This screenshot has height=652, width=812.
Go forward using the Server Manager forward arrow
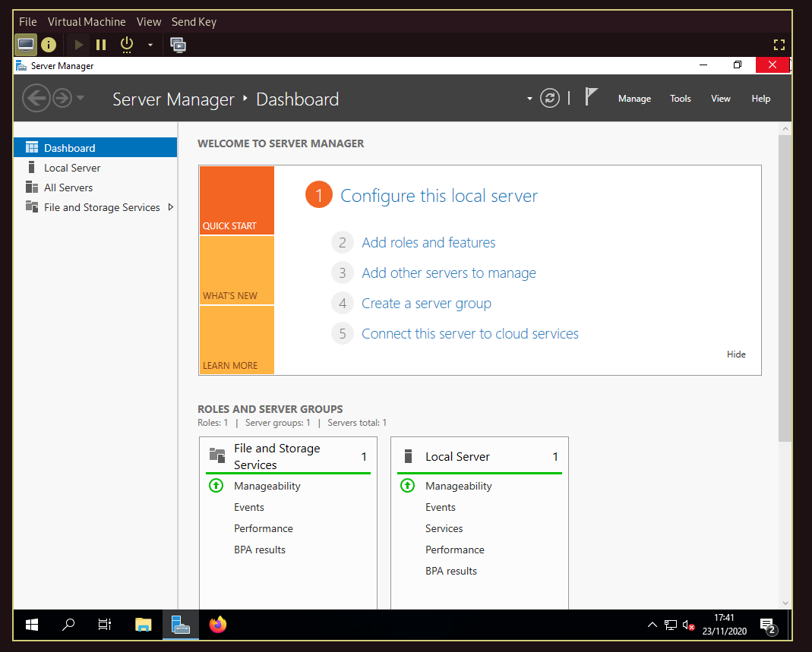pyautogui.click(x=62, y=98)
